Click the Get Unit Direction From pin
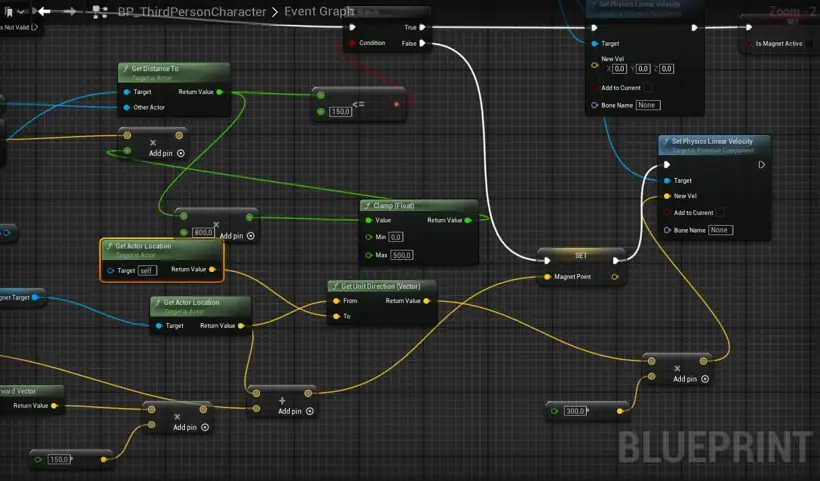This screenshot has width=820, height=481. pyautogui.click(x=336, y=301)
